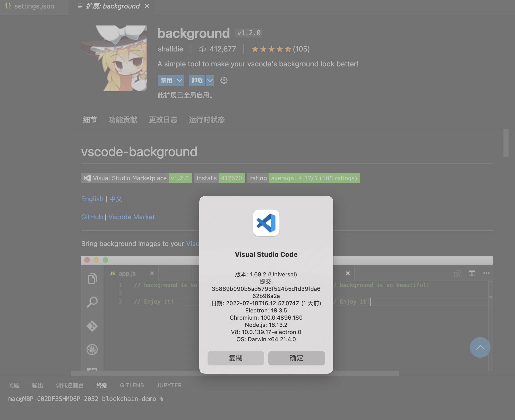Switch to the settings.json editor tab
Image resolution: width=515 pixels, height=420 pixels.
tap(34, 6)
